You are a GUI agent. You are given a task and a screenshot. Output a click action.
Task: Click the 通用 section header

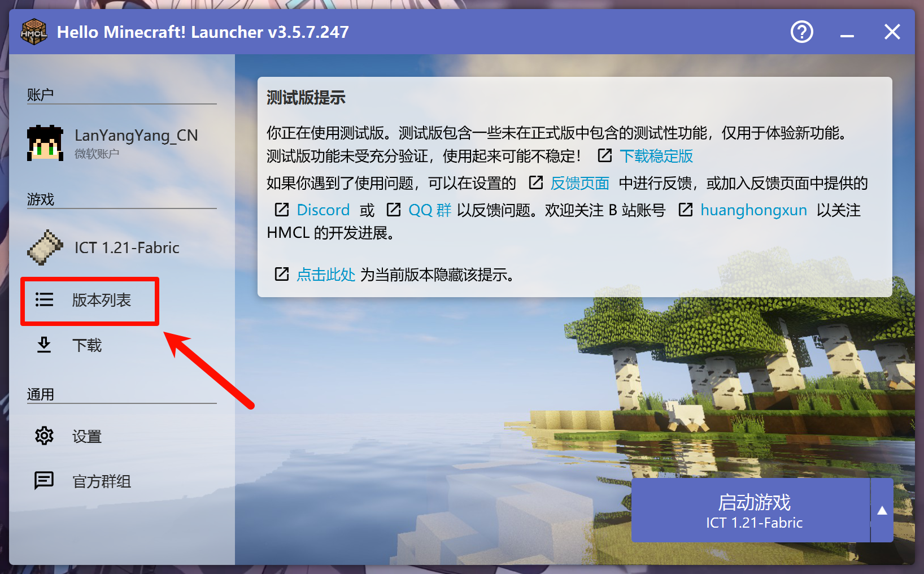point(40,394)
